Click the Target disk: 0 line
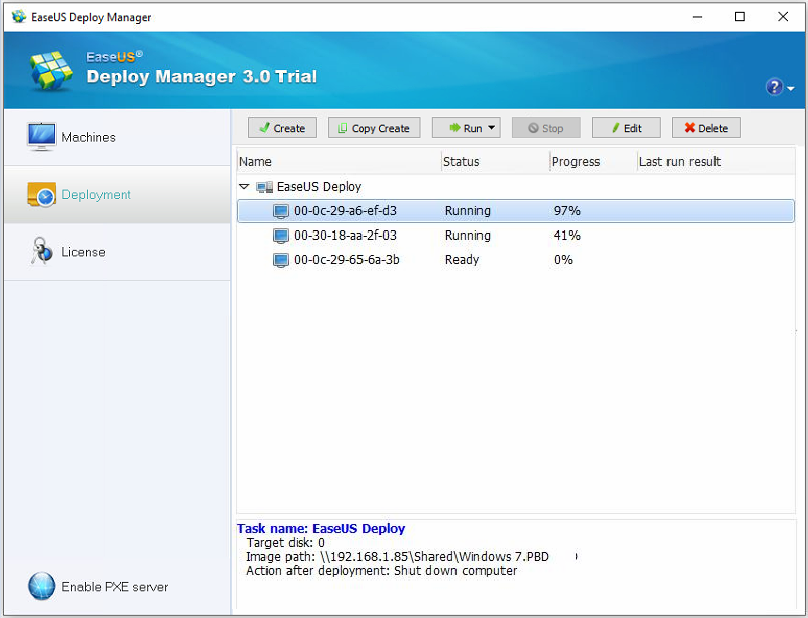 click(285, 543)
